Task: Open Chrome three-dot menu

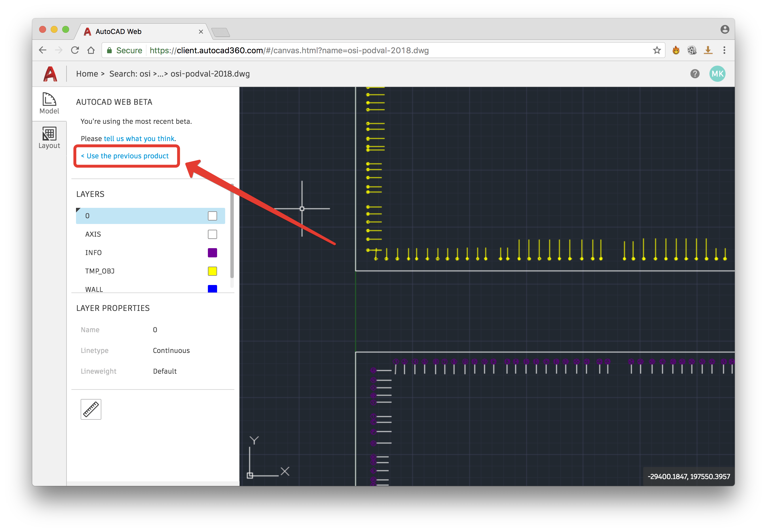Action: tap(724, 50)
